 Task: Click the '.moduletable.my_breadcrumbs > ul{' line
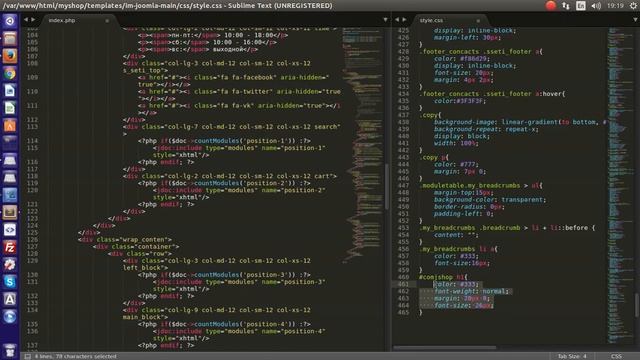point(481,186)
